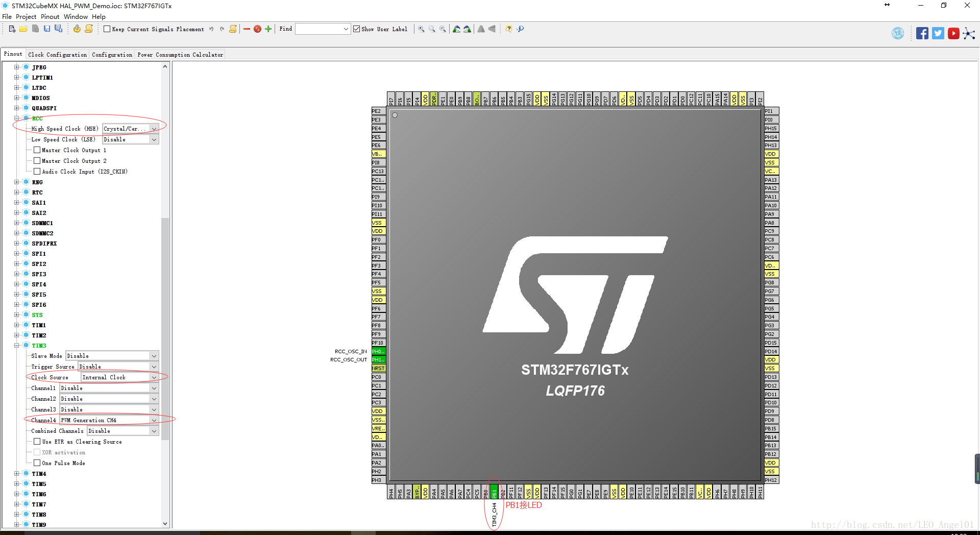Check Use ETR as Clearing Source

pyautogui.click(x=37, y=442)
